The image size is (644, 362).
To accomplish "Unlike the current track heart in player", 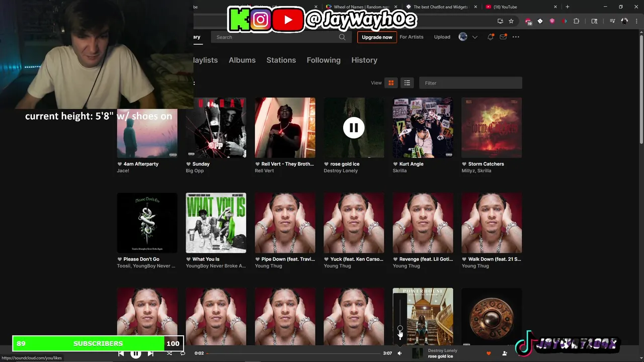I will click(x=489, y=353).
